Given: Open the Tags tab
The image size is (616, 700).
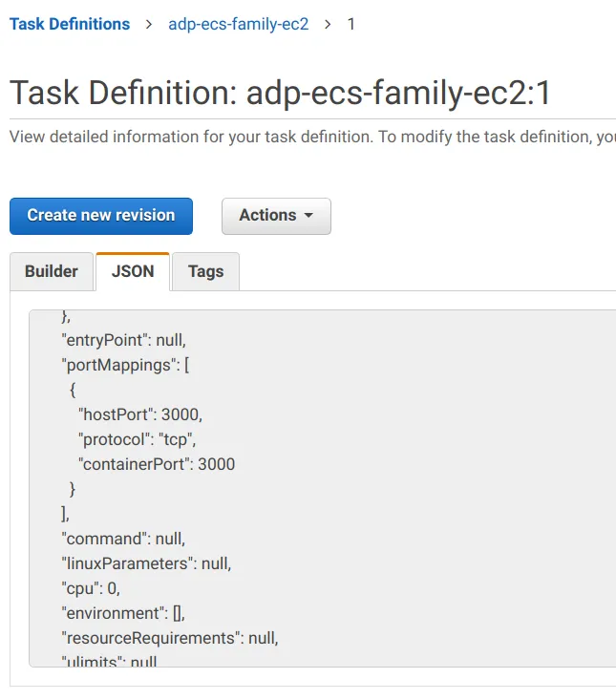Looking at the screenshot, I should click(x=205, y=271).
